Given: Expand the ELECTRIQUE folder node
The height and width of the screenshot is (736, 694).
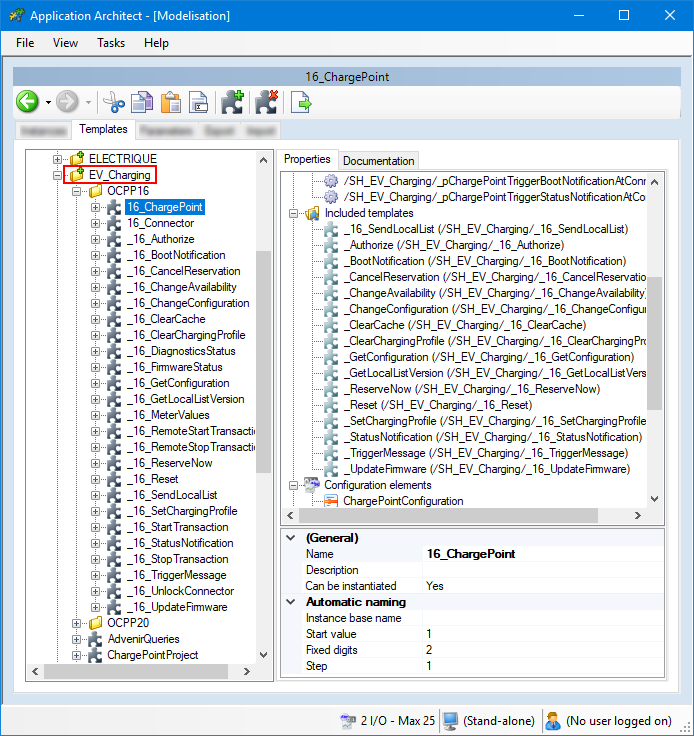Looking at the screenshot, I should pos(57,159).
